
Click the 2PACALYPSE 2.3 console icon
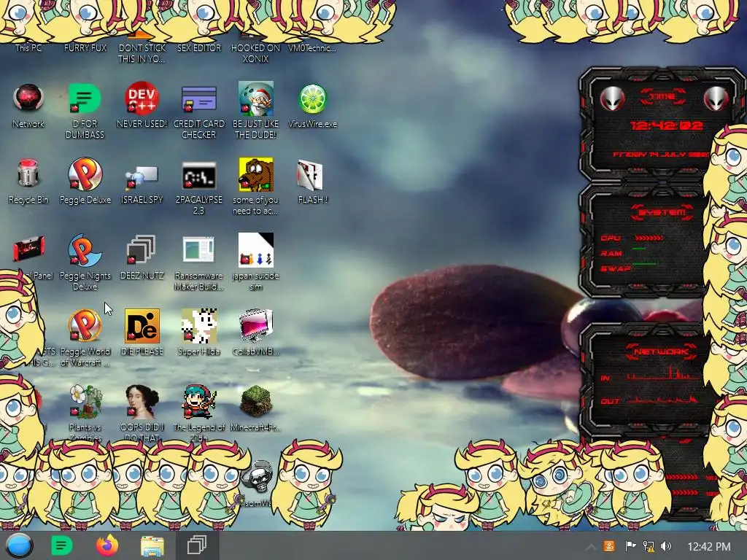198,175
